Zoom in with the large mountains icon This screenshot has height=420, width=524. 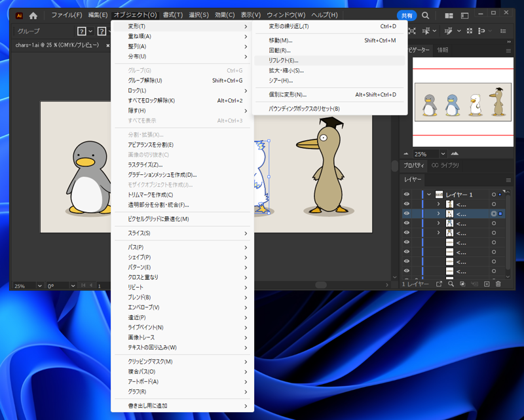pyautogui.click(x=455, y=153)
